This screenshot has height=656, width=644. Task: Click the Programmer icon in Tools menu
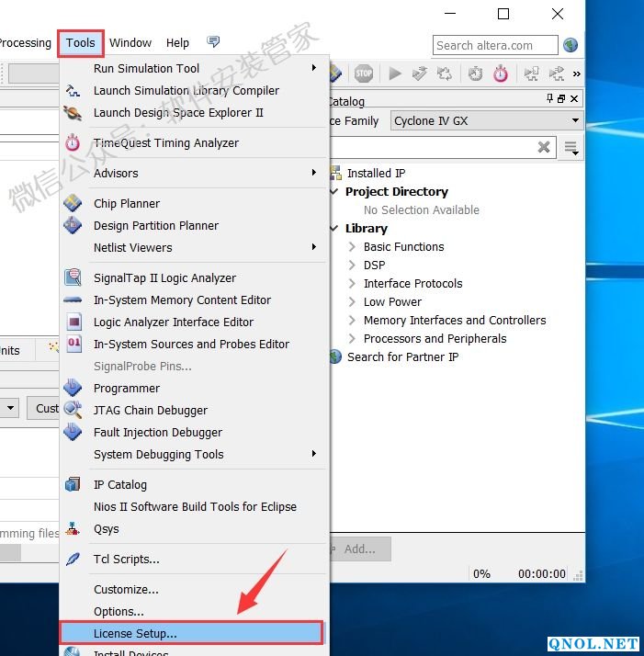73,389
